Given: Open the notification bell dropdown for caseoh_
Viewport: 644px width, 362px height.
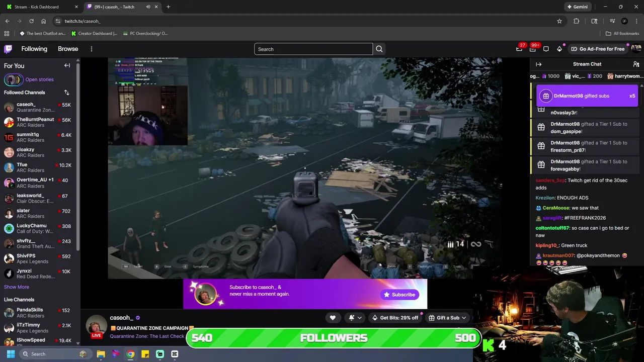Looking at the screenshot, I should pos(354,318).
